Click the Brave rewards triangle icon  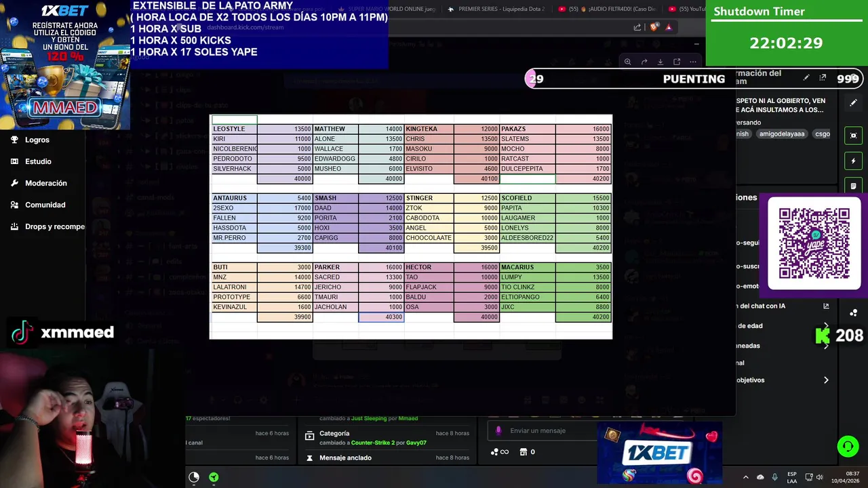[x=669, y=27]
